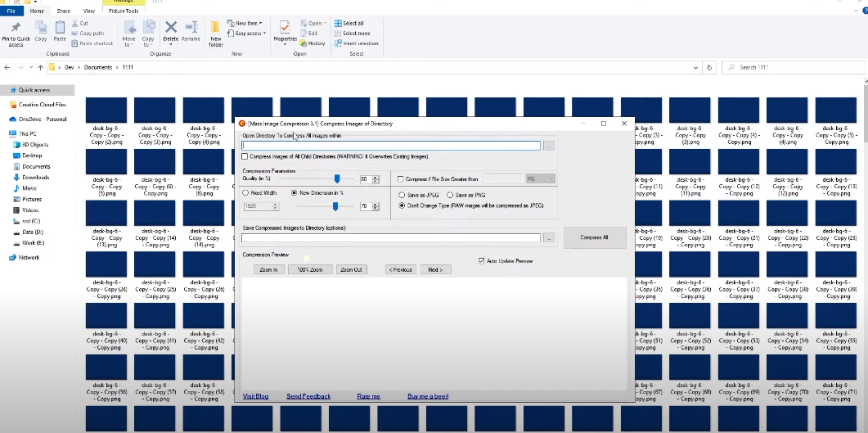868x433 pixels.
Task: Browse for save directory button
Action: (549, 238)
